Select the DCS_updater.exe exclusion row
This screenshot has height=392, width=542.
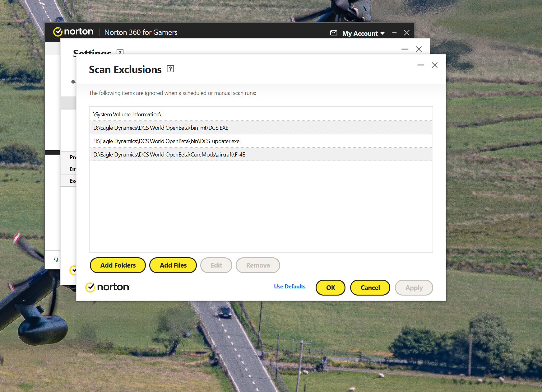click(x=261, y=141)
